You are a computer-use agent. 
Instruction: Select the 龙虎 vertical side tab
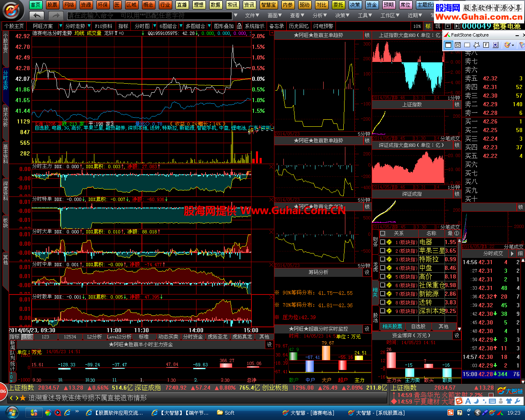[375, 267]
